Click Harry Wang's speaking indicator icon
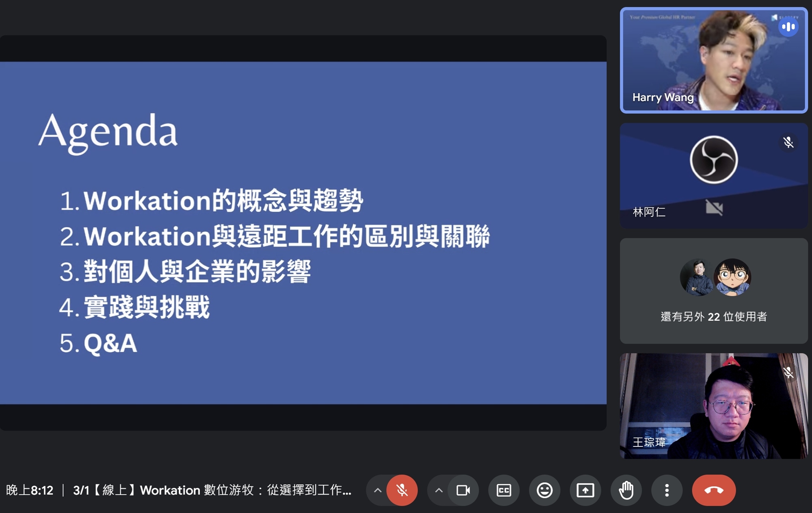The image size is (812, 513). coord(788,27)
